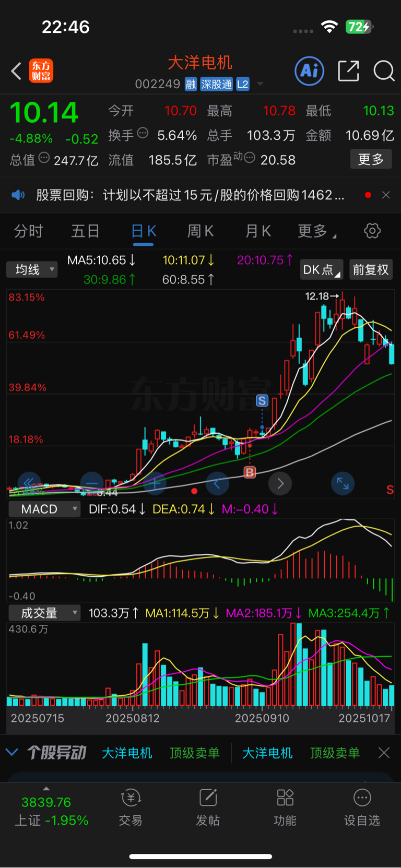This screenshot has height=868, width=401.
Task: Expand chart to fullscreen
Action: coord(343,483)
